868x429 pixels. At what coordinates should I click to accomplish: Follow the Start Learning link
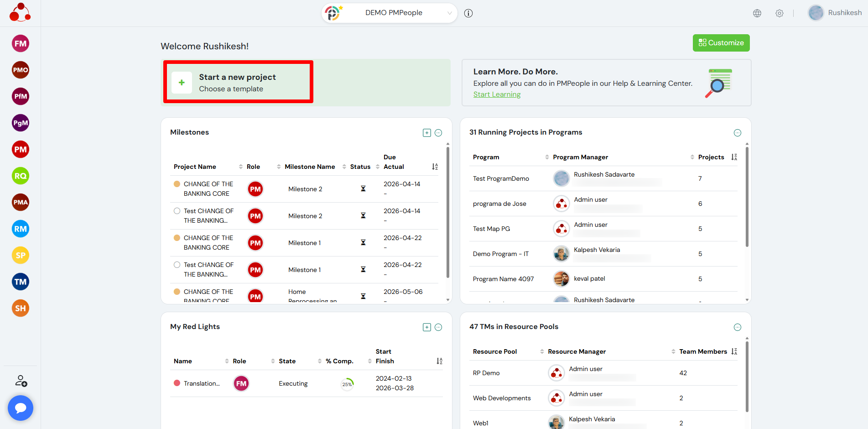[x=497, y=94]
